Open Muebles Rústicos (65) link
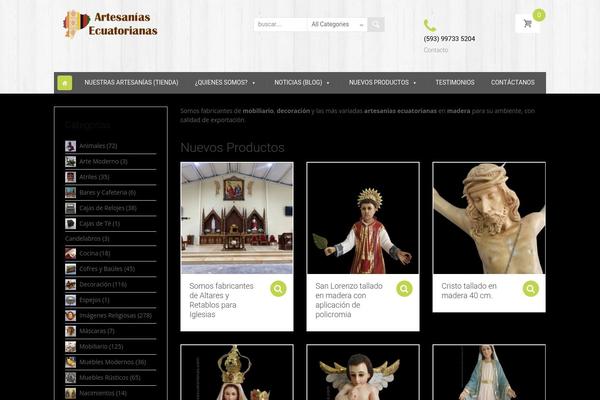The width and height of the screenshot is (600, 400). pos(110,377)
